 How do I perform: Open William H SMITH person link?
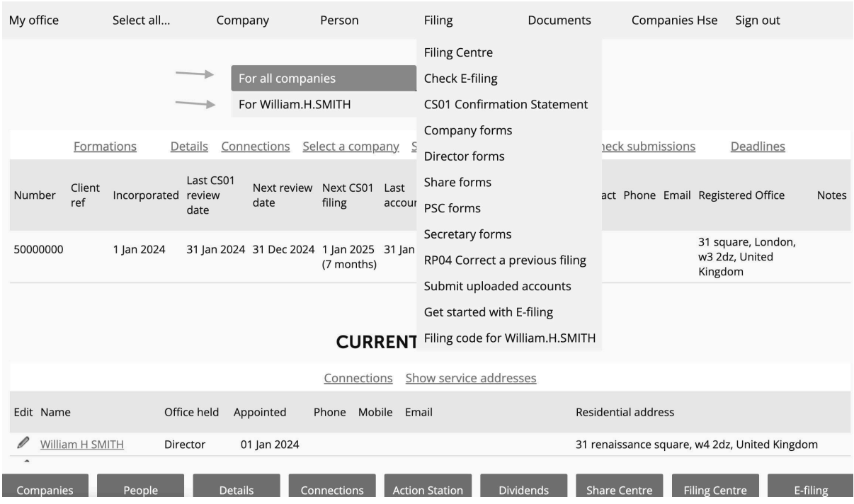82,445
